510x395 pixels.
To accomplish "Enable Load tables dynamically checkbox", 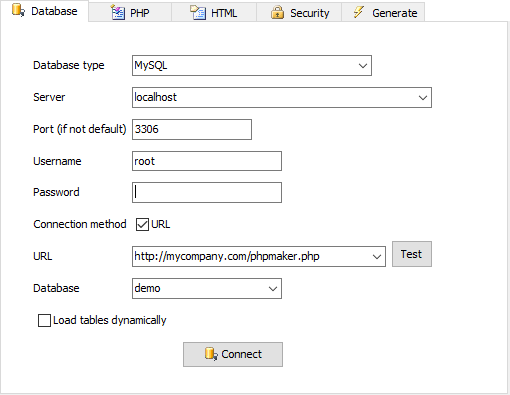I will [x=44, y=320].
